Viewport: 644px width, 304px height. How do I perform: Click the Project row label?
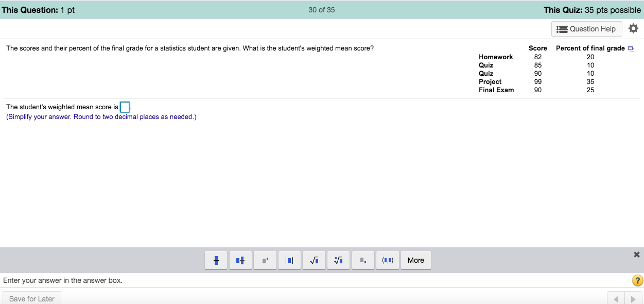click(490, 82)
